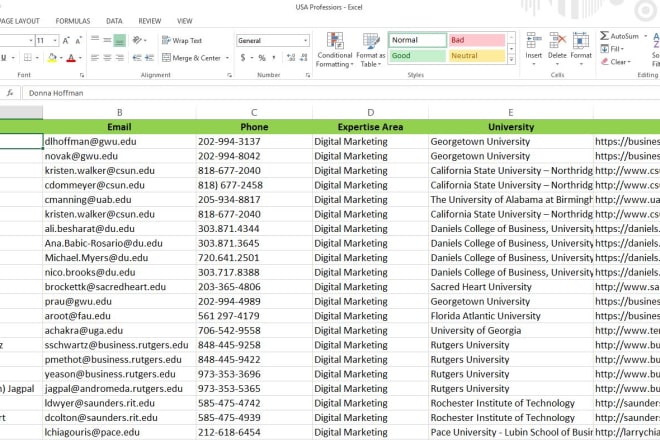The height and width of the screenshot is (440, 660).
Task: Select Middle Align in Alignment group
Action: pos(107,40)
